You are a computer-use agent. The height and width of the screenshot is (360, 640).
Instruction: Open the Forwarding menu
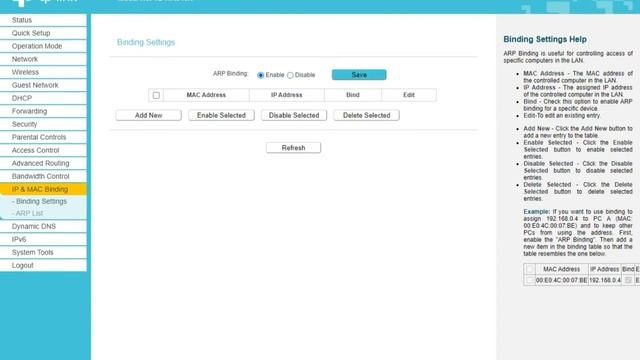[43, 111]
